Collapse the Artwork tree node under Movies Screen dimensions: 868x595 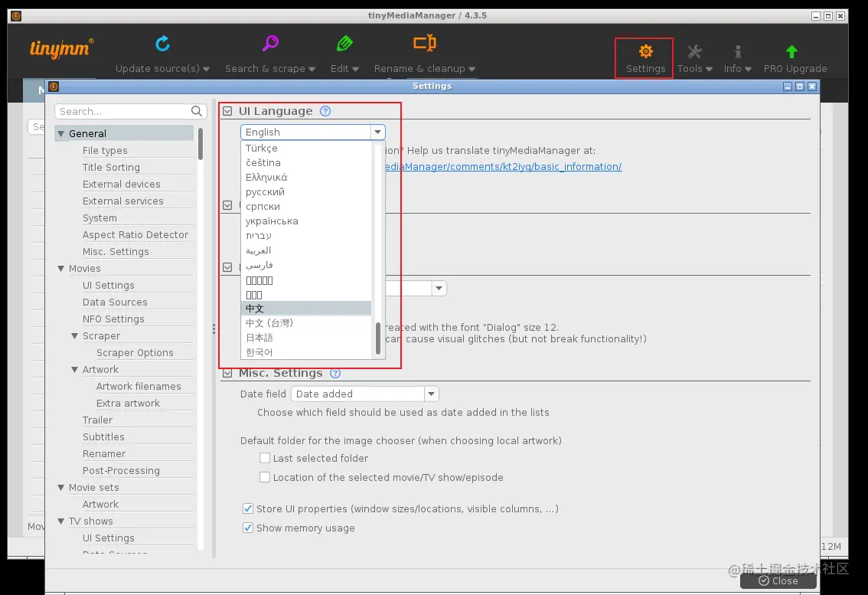point(75,370)
